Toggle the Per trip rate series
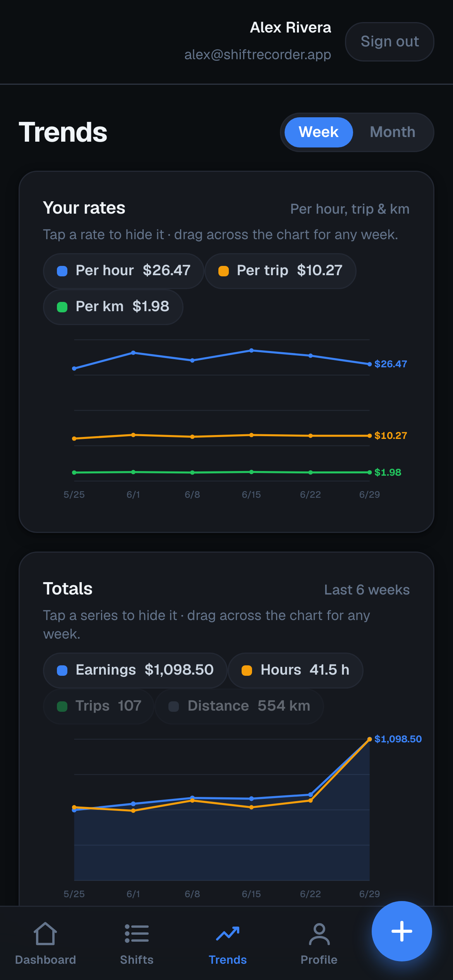The image size is (453, 980). coord(280,271)
